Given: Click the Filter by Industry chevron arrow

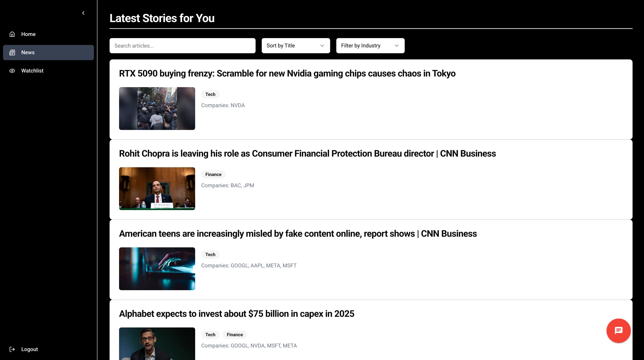Looking at the screenshot, I should click(397, 45).
